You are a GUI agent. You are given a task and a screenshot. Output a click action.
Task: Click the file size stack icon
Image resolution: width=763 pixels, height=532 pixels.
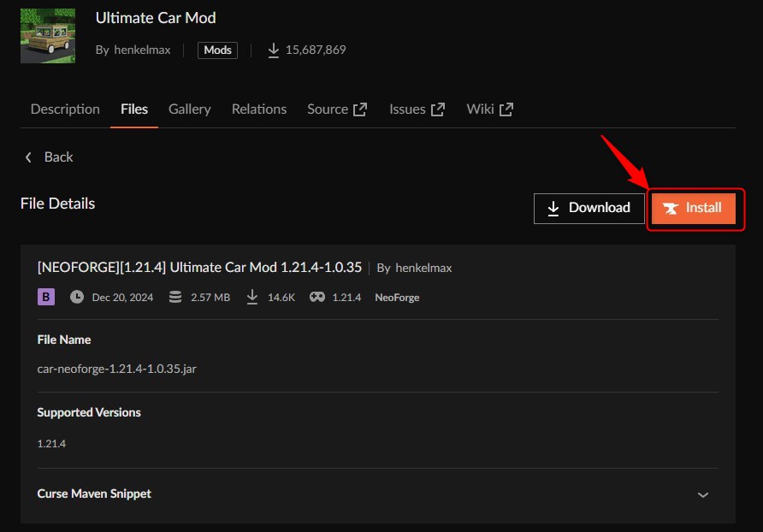pyautogui.click(x=175, y=297)
